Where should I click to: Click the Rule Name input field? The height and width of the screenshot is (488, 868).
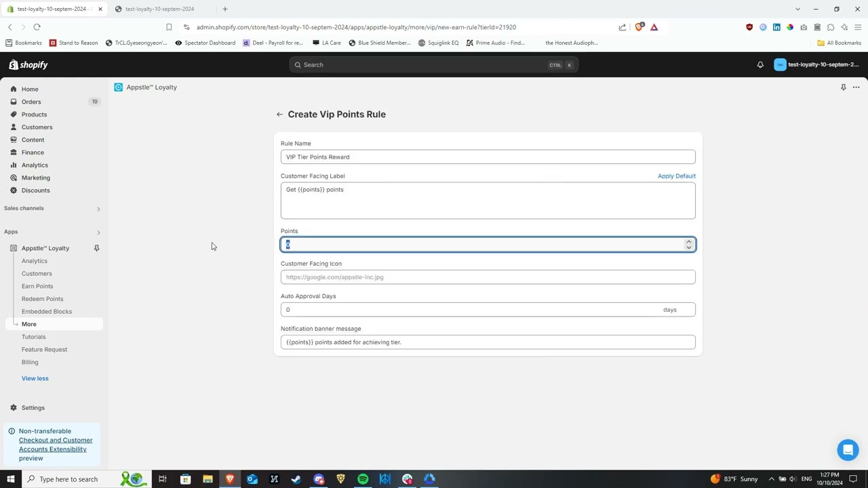[488, 157]
